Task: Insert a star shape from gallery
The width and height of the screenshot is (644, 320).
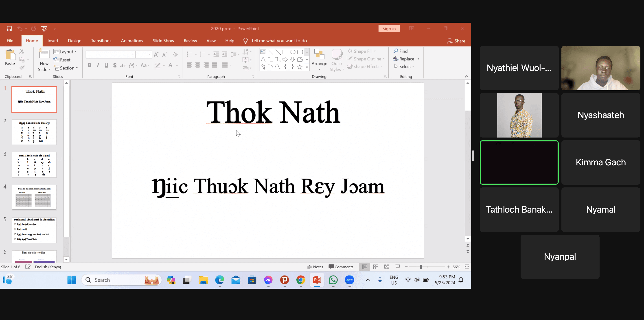Action: [x=300, y=67]
